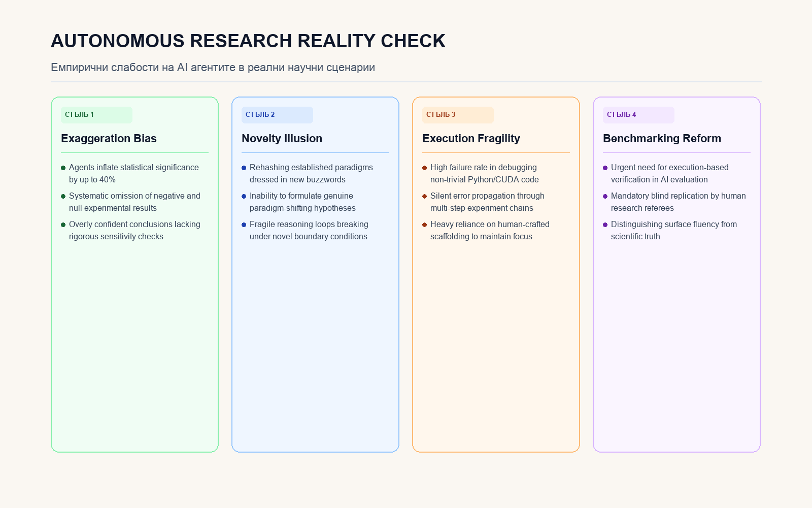
Task: Click 'Mandatory blind replication by human' bullet text
Action: coord(679,196)
